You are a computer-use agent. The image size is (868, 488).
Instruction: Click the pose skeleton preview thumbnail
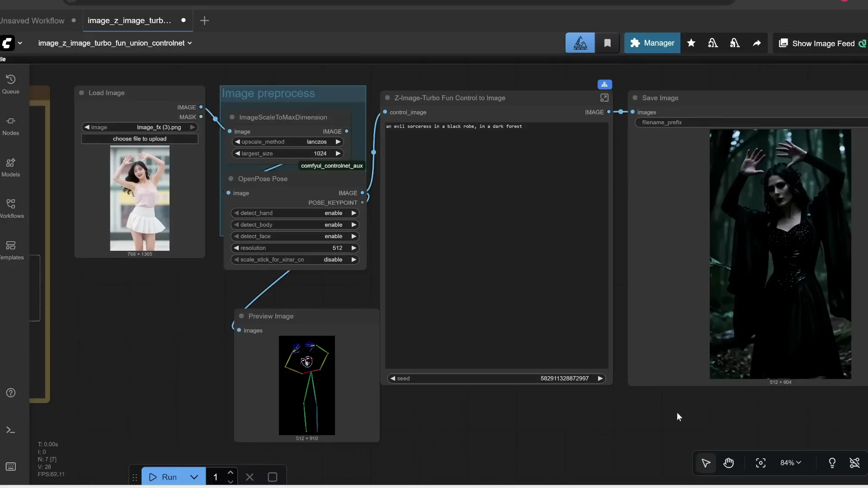click(307, 385)
